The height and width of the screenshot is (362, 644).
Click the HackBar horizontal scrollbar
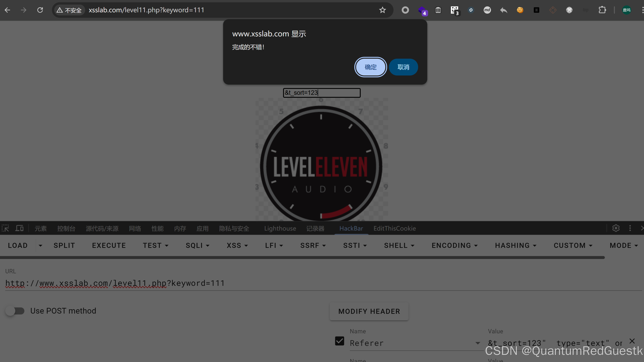point(302,257)
